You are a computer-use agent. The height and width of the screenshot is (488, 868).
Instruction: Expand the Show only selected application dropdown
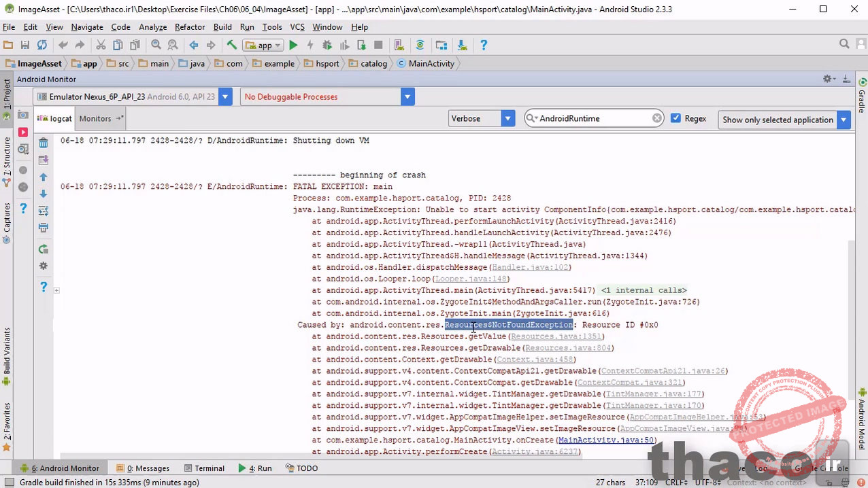pyautogui.click(x=844, y=120)
